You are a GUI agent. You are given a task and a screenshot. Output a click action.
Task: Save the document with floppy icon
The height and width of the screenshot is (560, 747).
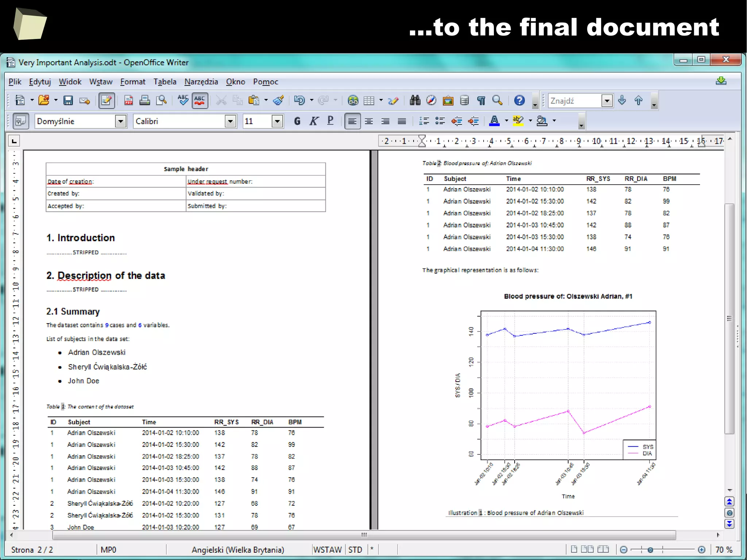pos(68,100)
